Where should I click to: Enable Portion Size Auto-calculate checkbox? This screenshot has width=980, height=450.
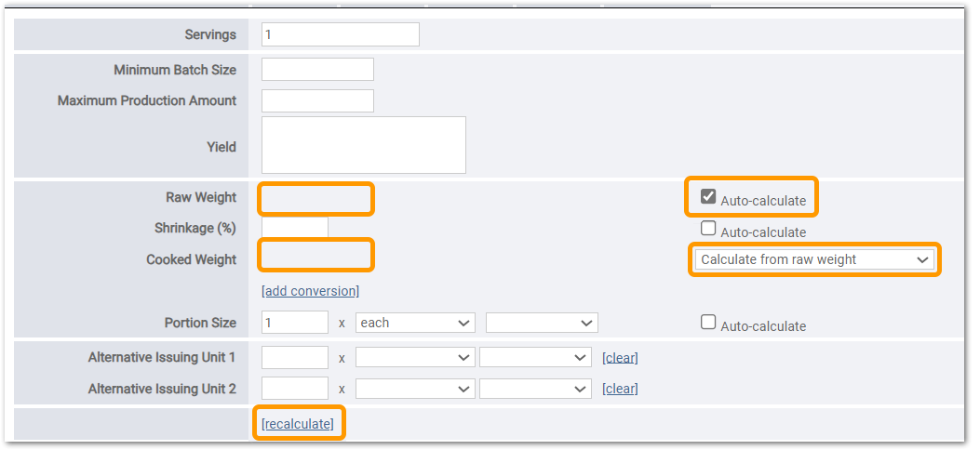tap(708, 322)
